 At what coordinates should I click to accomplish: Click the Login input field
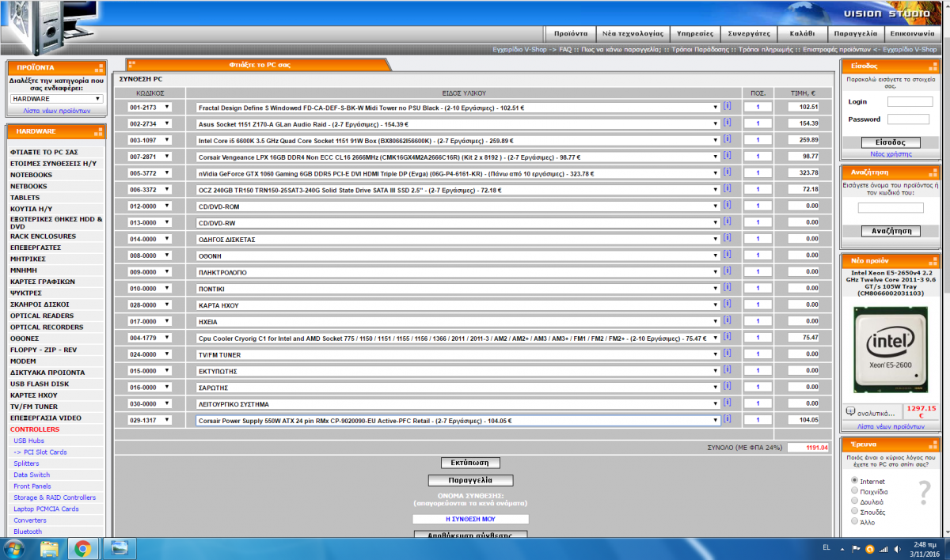coord(909,102)
